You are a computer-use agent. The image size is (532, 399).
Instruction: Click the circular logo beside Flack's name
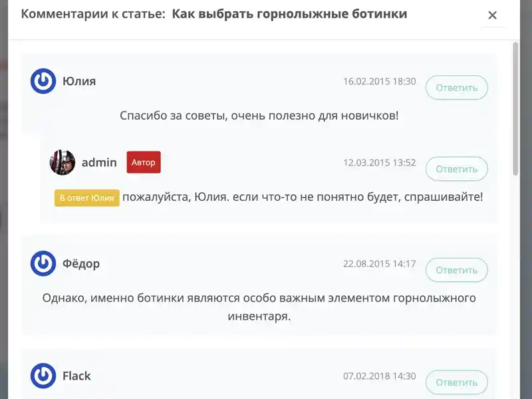[x=42, y=375]
